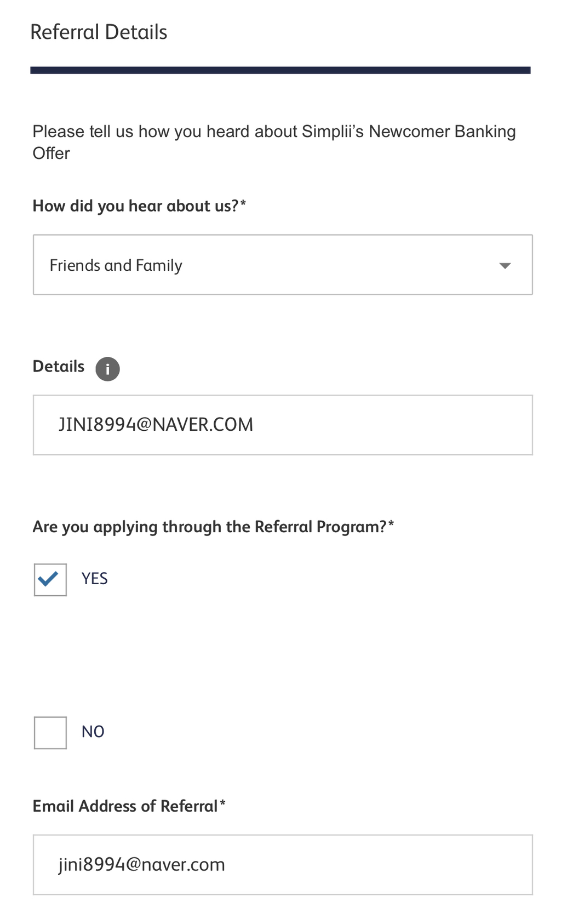Click the Referral Details heading
The width and height of the screenshot is (561, 924).
[99, 32]
